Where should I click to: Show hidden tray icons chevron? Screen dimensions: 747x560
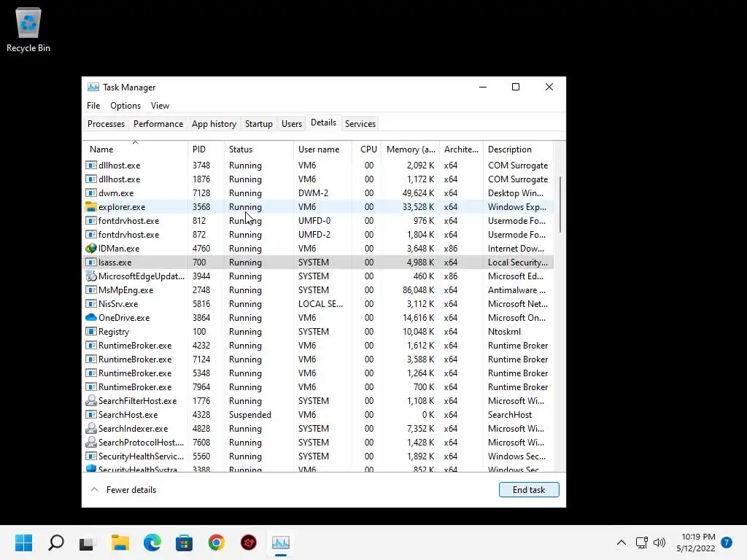[x=622, y=542]
